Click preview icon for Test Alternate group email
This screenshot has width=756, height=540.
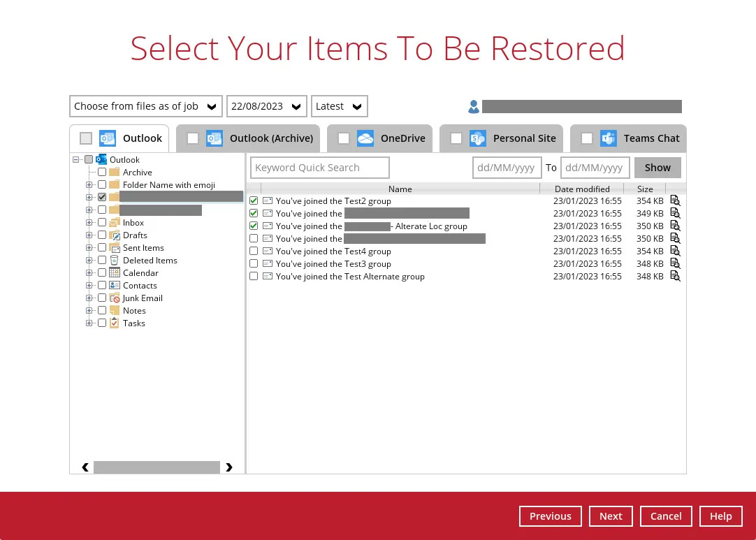pyautogui.click(x=675, y=277)
